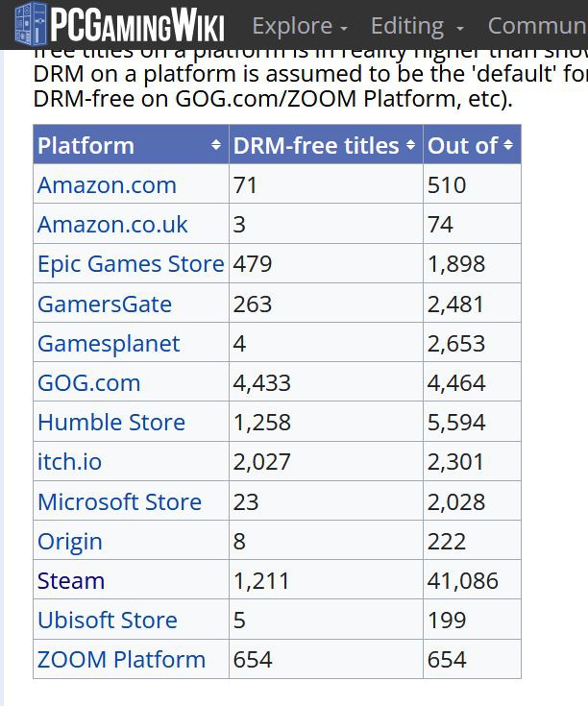
Task: Open the Explore dropdown menu
Action: click(299, 26)
